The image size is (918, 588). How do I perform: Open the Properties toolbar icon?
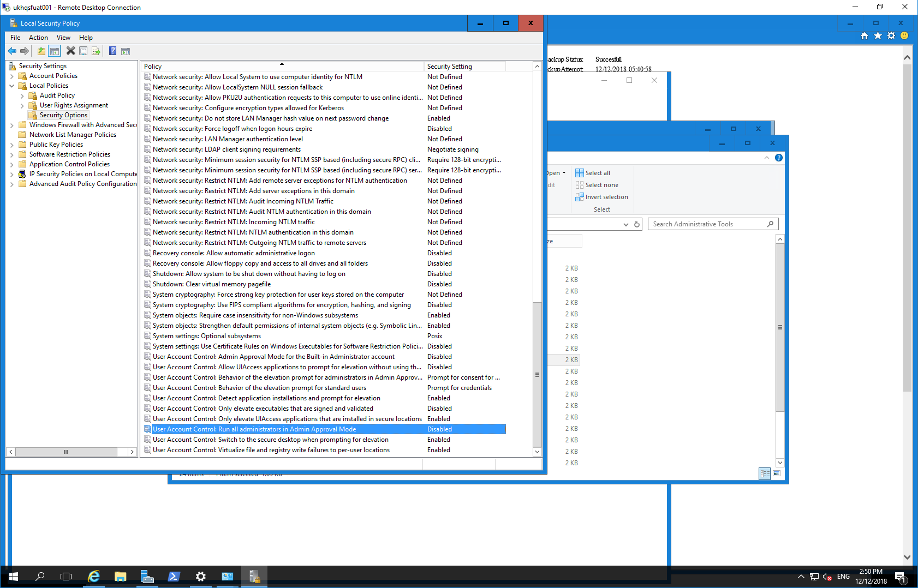[x=84, y=51]
